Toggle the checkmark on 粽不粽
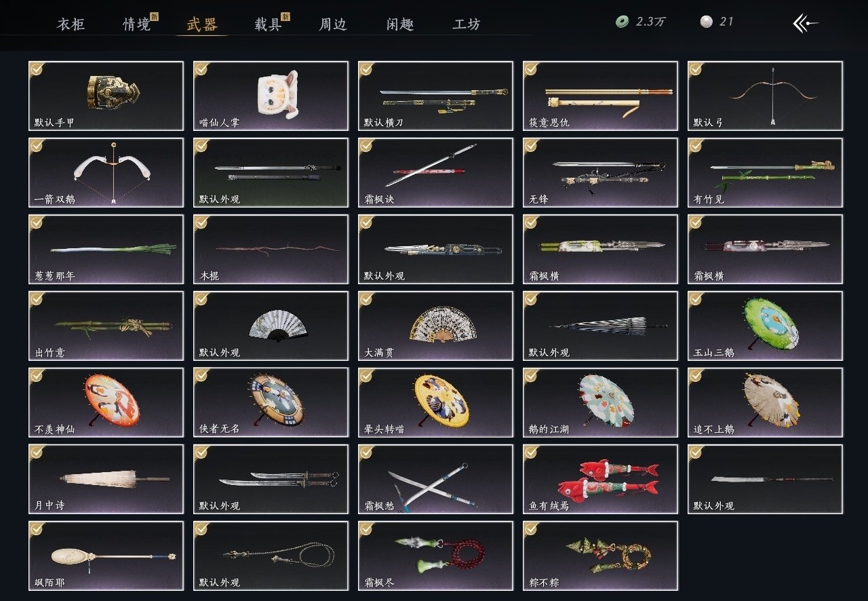This screenshot has width=868, height=601. 531,528
